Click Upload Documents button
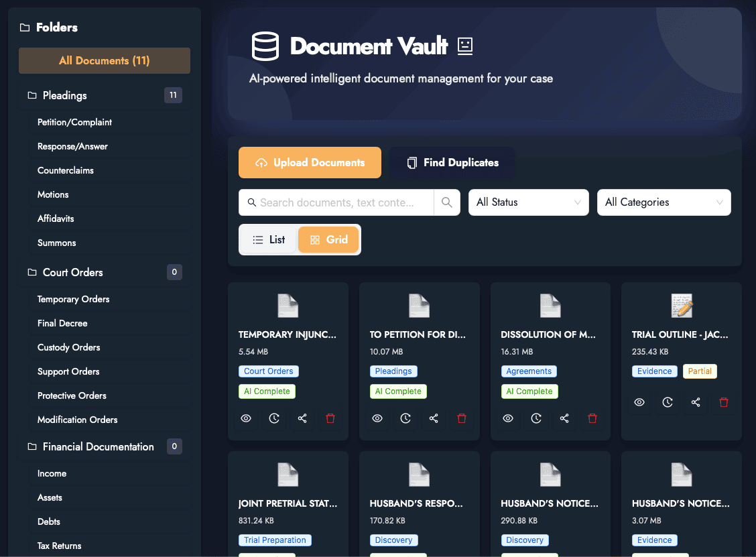Screen dimensions: 756x557 [x=310, y=163]
